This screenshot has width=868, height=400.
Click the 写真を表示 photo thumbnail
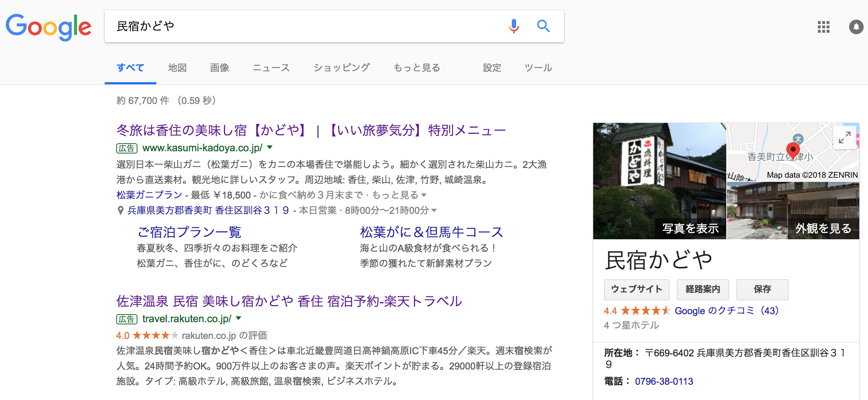(x=659, y=181)
